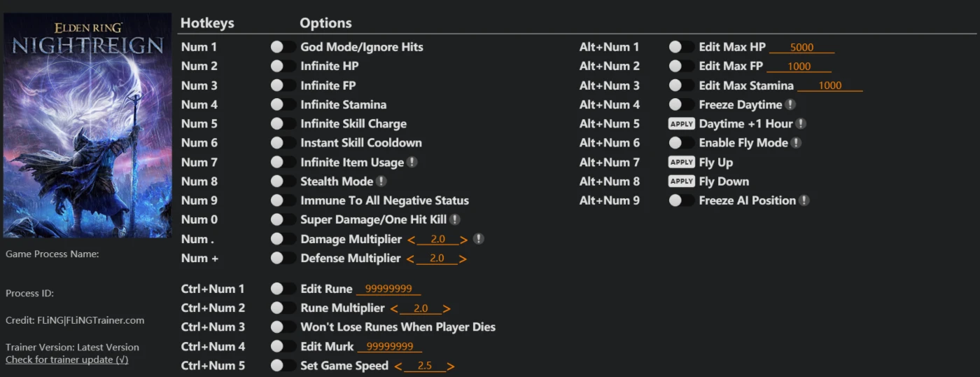Click info icon next to Freeze AI Position
This screenshot has height=377, width=980.
pos(804,200)
